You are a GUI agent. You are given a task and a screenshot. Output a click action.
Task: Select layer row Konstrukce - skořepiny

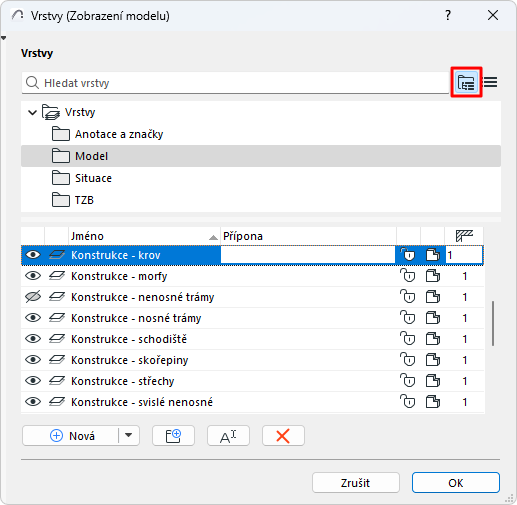(x=252, y=360)
